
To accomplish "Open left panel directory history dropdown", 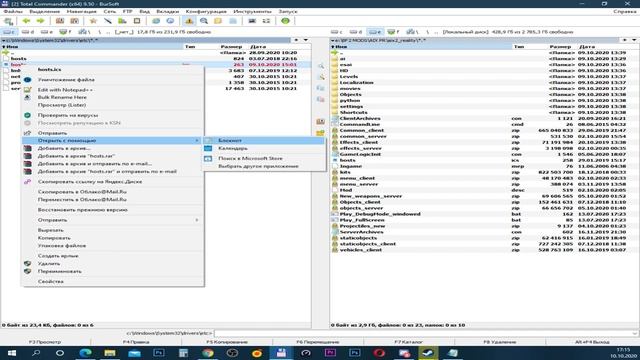I will click(306, 40).
